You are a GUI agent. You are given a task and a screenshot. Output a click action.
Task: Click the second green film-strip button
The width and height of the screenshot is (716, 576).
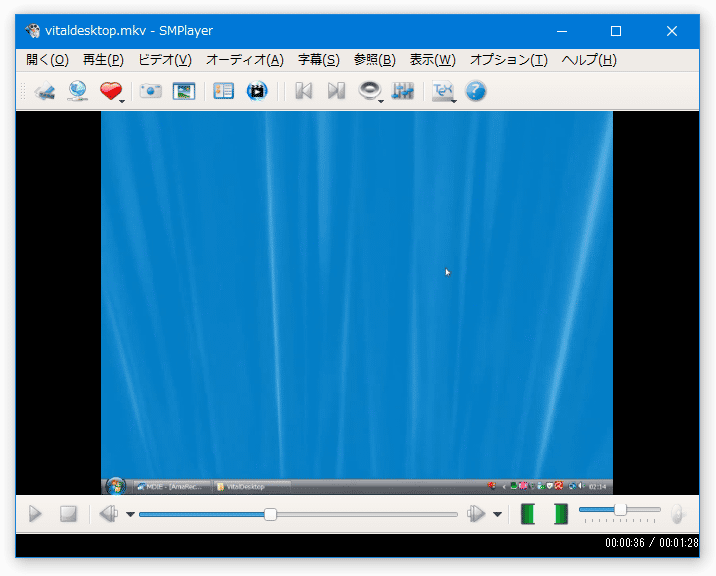(561, 514)
